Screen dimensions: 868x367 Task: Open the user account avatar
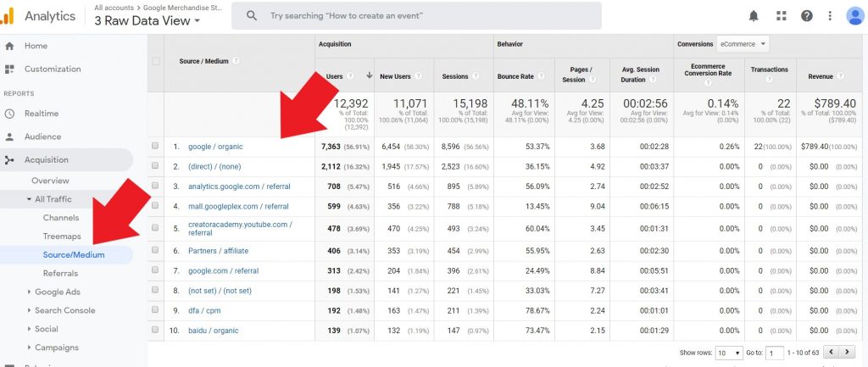pyautogui.click(x=855, y=16)
